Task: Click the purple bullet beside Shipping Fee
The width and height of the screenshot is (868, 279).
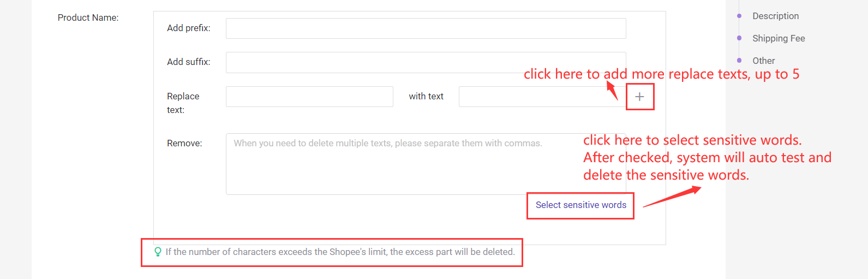Action: pyautogui.click(x=739, y=38)
